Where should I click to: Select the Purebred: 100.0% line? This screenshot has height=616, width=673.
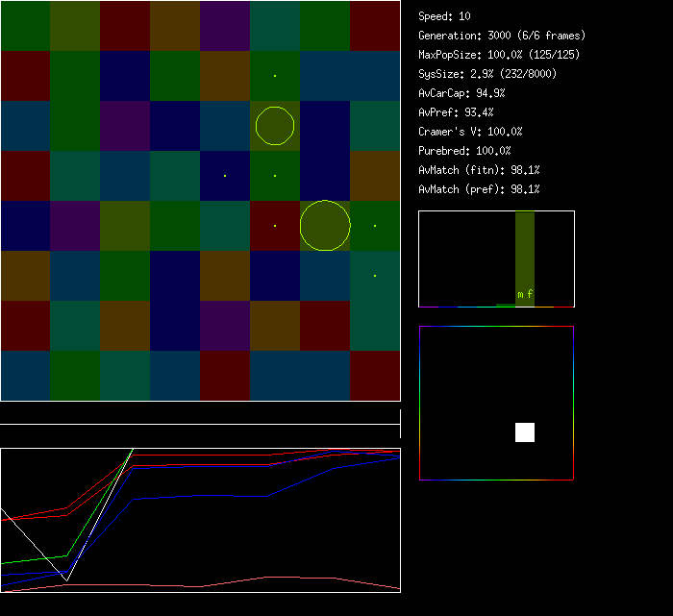(464, 151)
